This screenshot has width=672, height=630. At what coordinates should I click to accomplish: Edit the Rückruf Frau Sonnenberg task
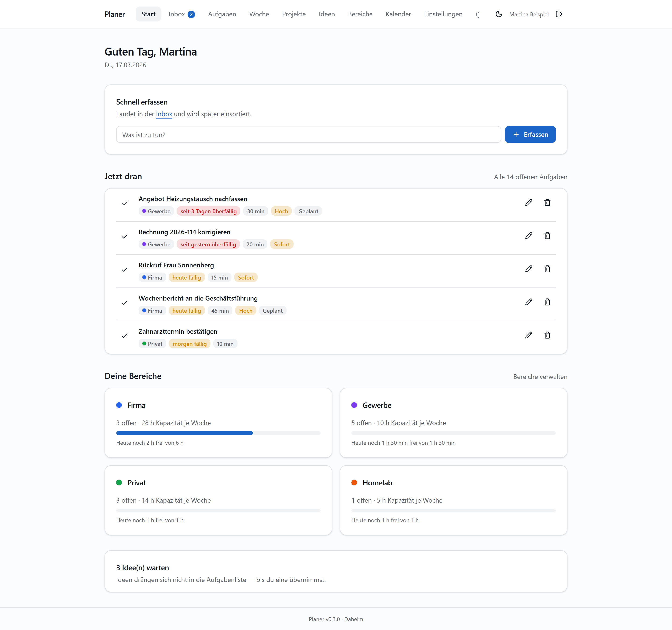pos(529,269)
